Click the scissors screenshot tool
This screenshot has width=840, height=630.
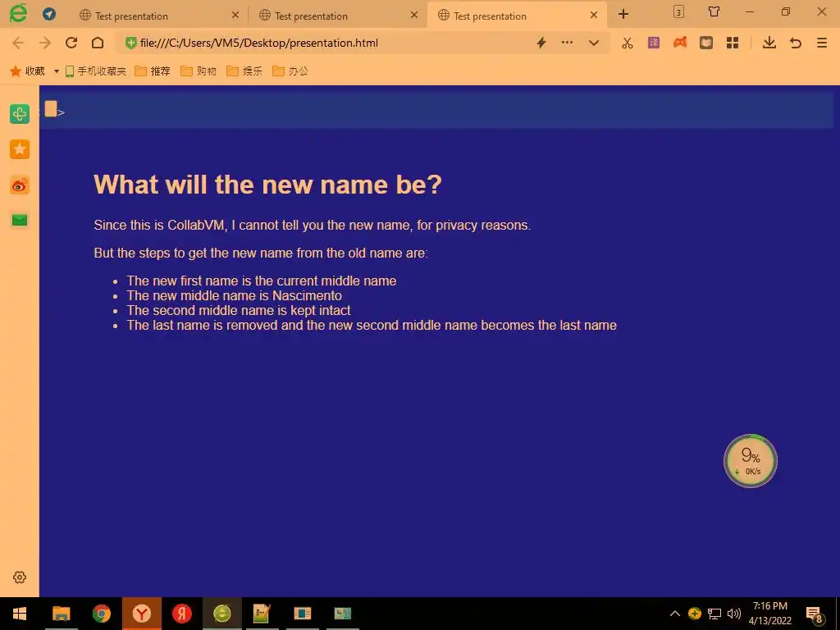click(628, 43)
